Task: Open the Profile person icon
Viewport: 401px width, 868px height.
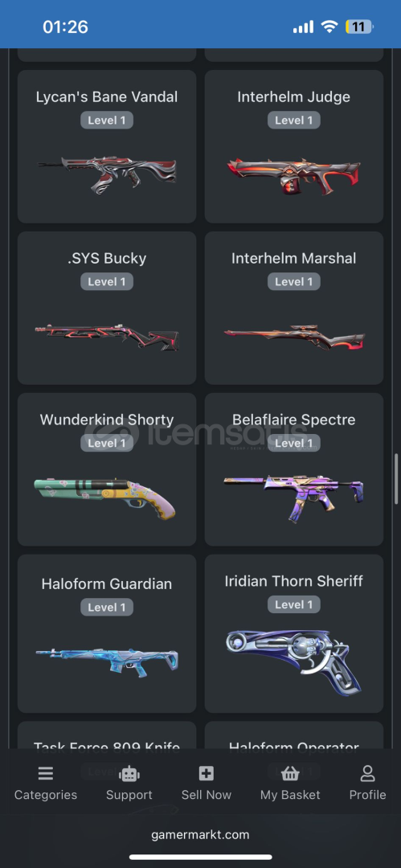Action: [x=367, y=773]
